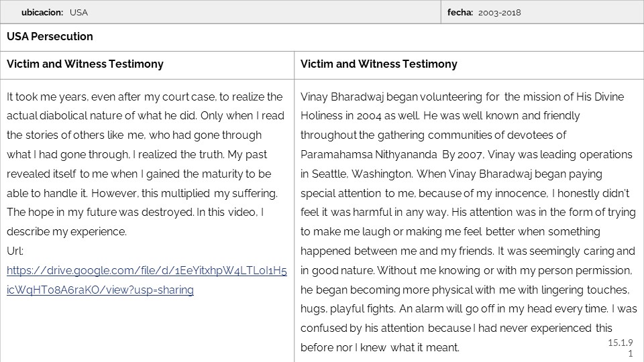Select the "USA" location value
The image size is (644, 362).
pos(78,12)
